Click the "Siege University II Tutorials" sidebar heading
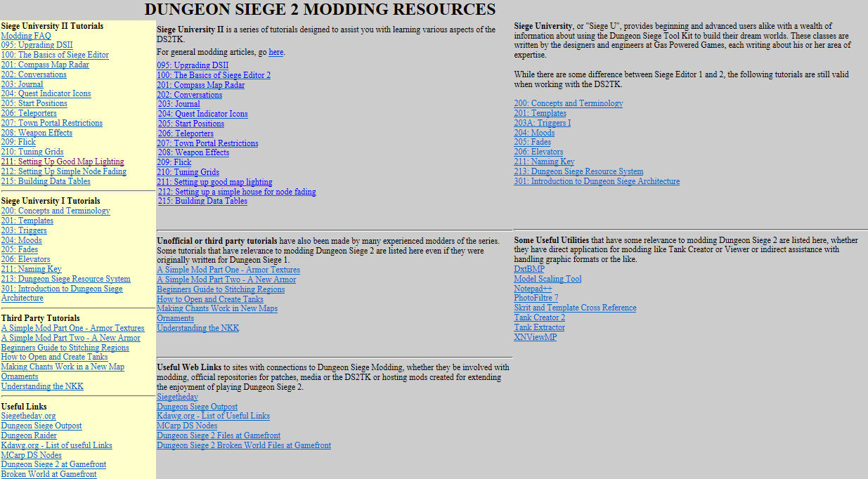868x479 pixels. point(52,26)
